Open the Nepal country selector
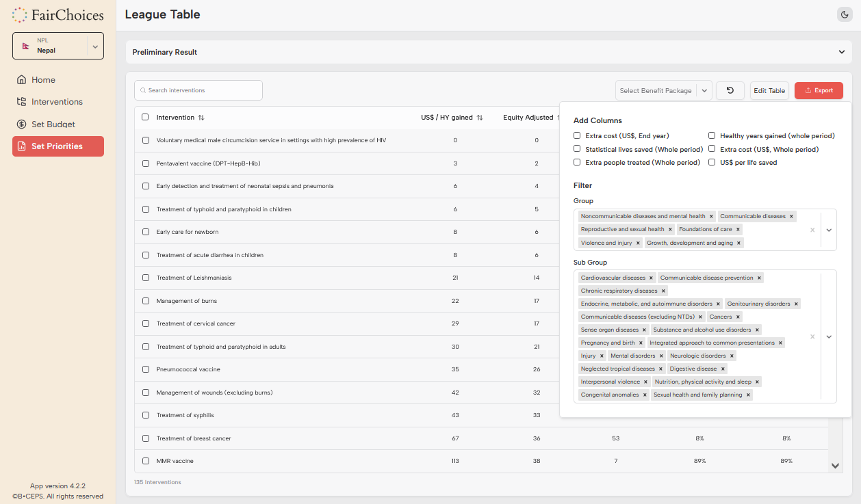The height and width of the screenshot is (504, 861). [x=58, y=46]
